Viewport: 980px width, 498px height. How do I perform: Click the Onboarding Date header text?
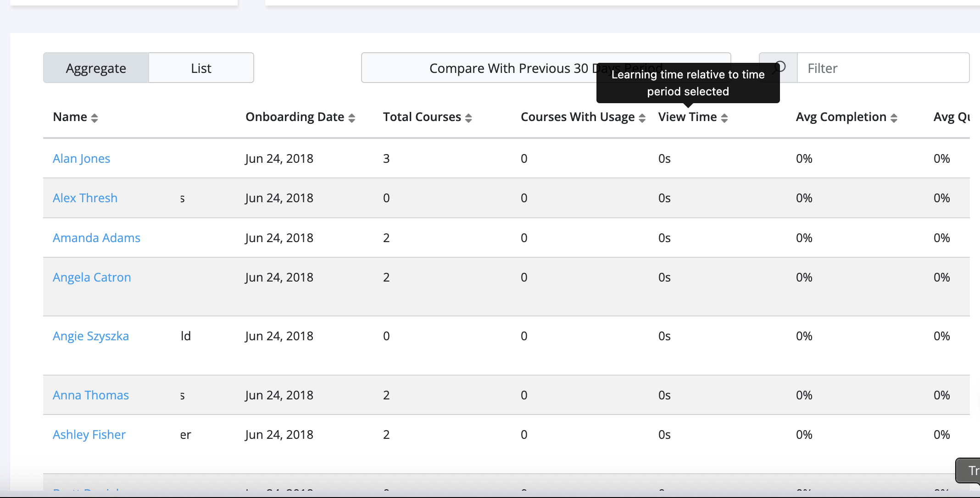click(295, 117)
